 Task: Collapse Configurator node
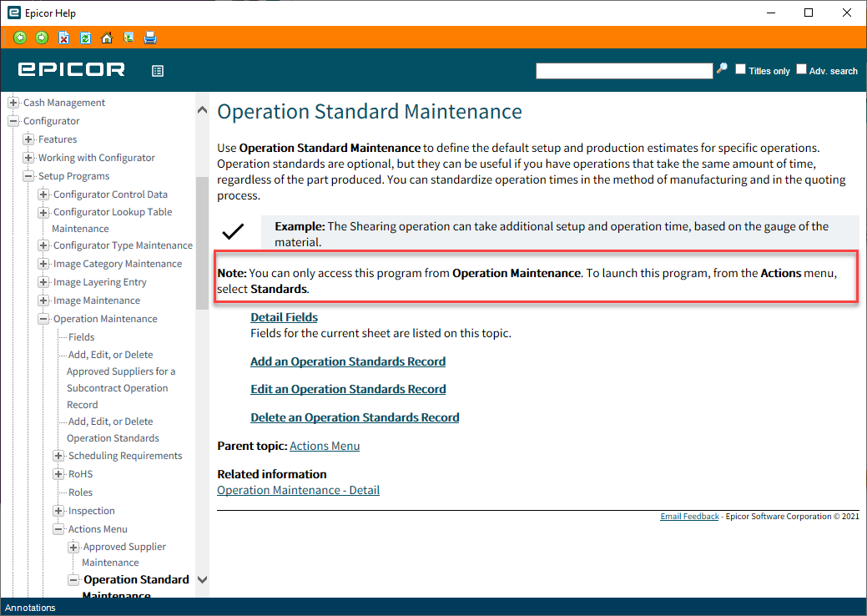click(13, 121)
